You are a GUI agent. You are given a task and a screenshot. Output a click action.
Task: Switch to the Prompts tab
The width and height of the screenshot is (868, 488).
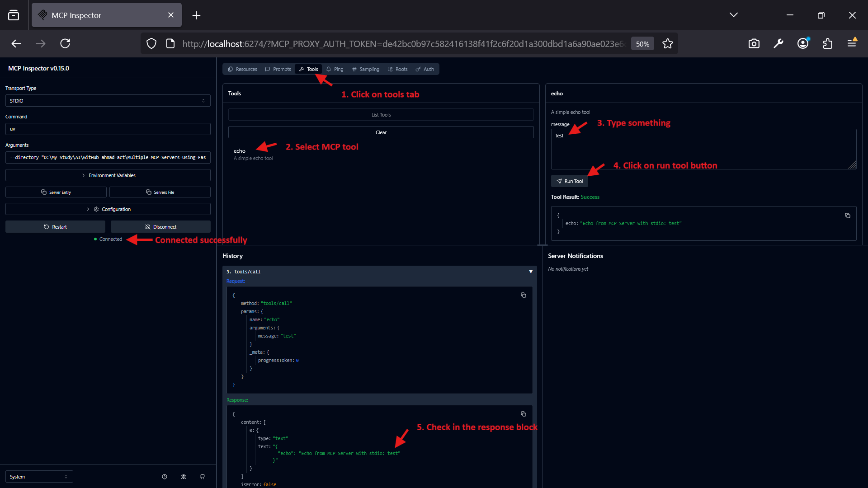(278, 69)
